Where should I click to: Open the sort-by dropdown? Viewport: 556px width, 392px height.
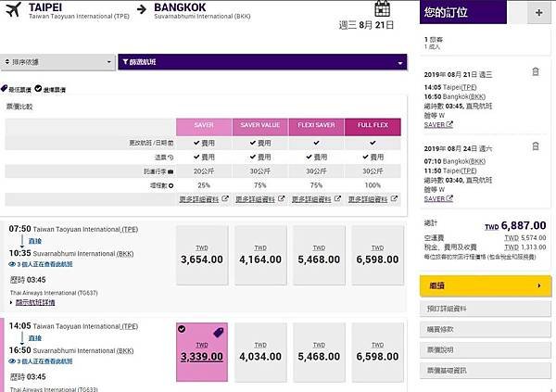click(57, 62)
